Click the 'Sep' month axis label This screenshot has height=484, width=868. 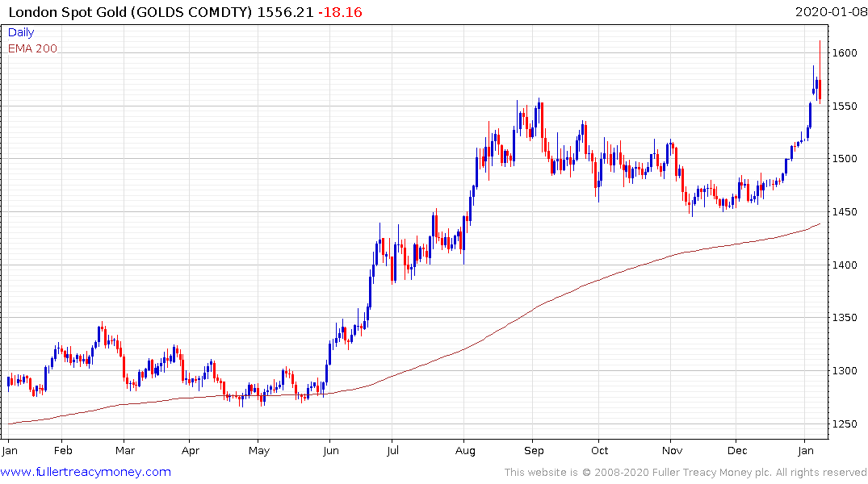pos(534,451)
